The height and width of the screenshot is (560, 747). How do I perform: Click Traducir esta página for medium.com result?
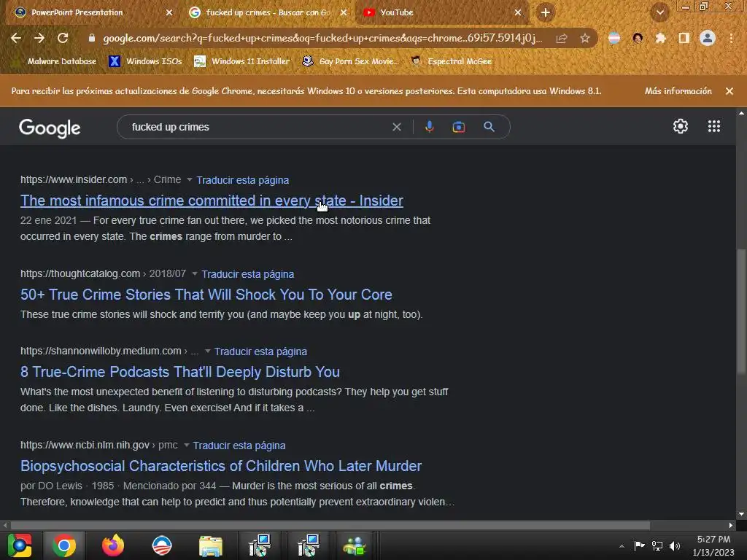pyautogui.click(x=260, y=351)
